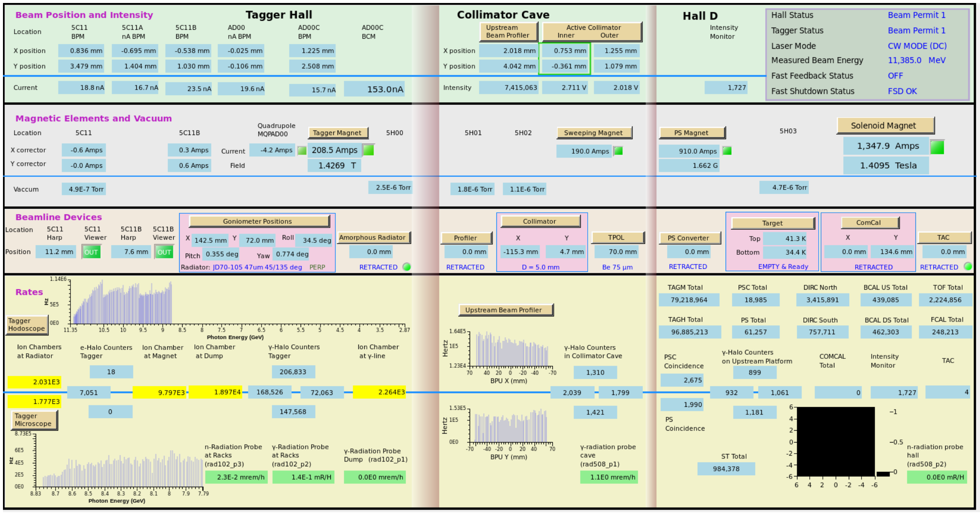This screenshot has height=513, width=980.
Task: Open the Solenoid Magnet controls
Action: pyautogui.click(x=885, y=126)
